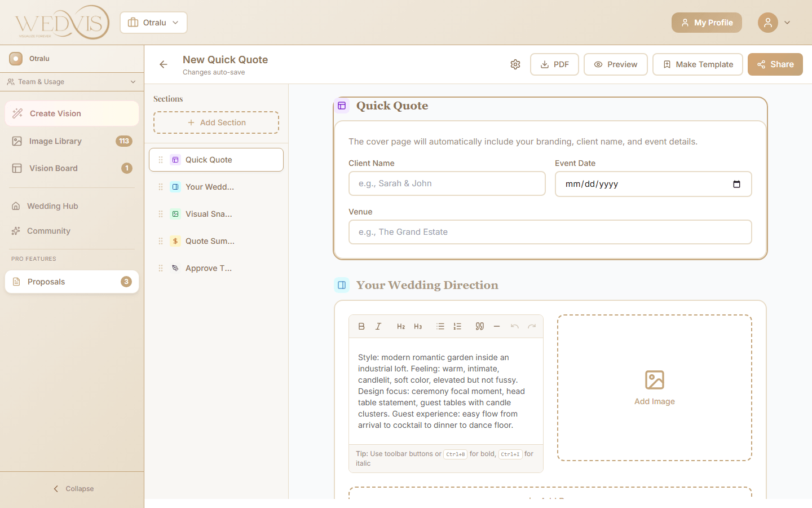Click the Add Image placeholder icon
This screenshot has width=812, height=508.
coord(654,380)
